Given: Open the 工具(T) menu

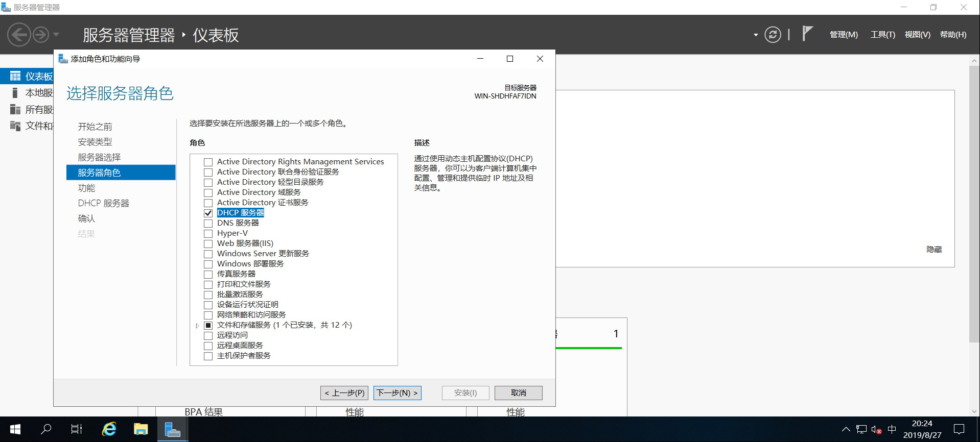Looking at the screenshot, I should point(883,35).
